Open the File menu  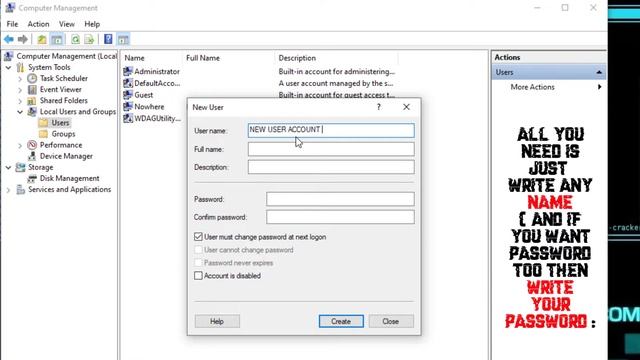pyautogui.click(x=12, y=24)
